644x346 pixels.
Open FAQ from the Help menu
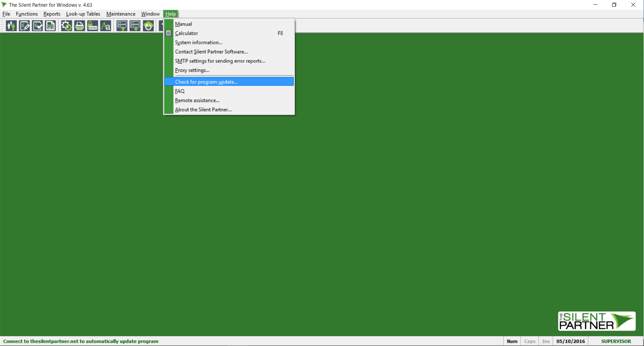pyautogui.click(x=229, y=91)
